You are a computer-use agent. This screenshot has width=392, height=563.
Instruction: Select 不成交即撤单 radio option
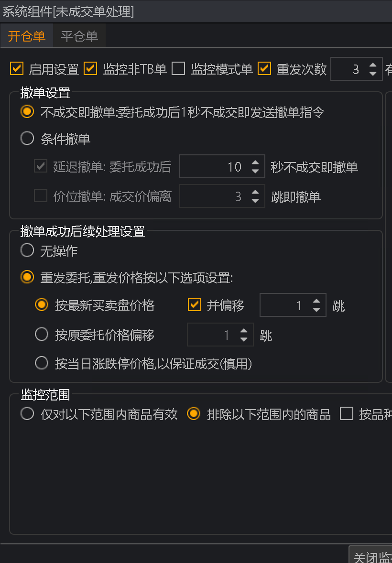pyautogui.click(x=27, y=112)
